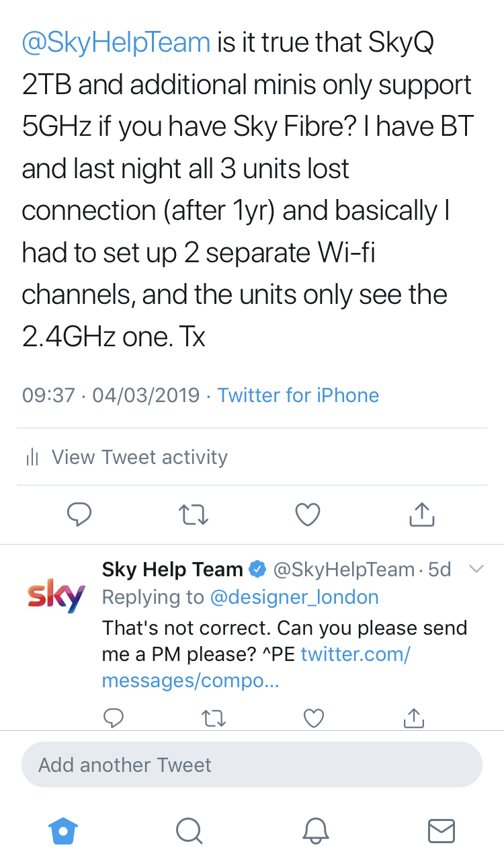Share Sky Help Team's reply

coord(413,719)
